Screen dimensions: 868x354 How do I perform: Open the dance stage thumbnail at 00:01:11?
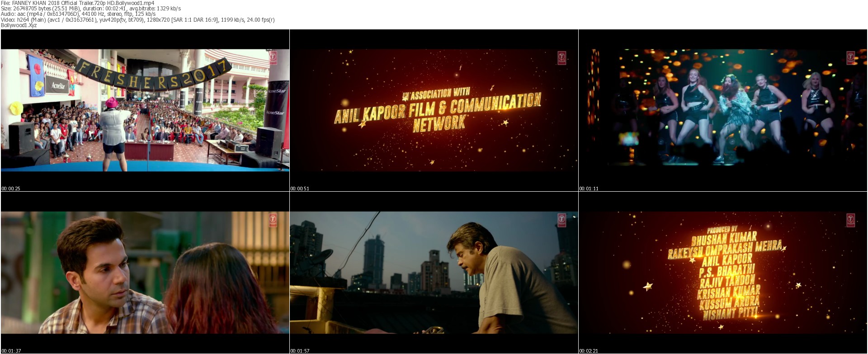(723, 110)
